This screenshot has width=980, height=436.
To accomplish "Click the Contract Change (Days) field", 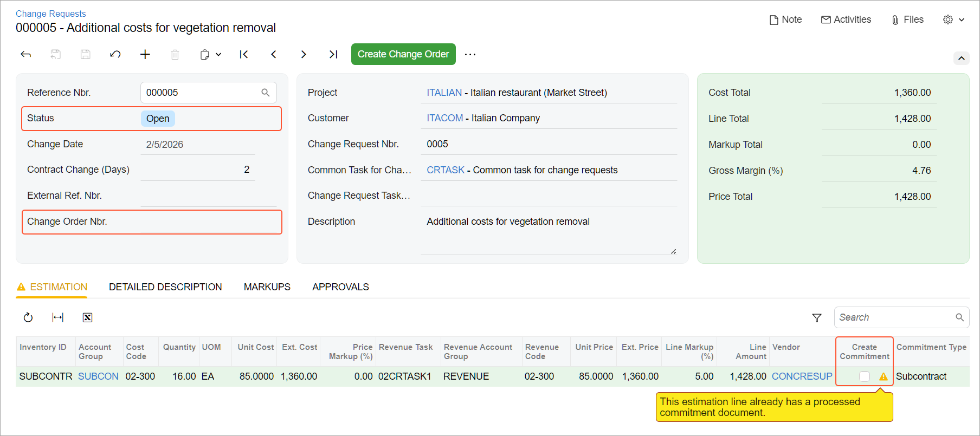I will coord(197,170).
